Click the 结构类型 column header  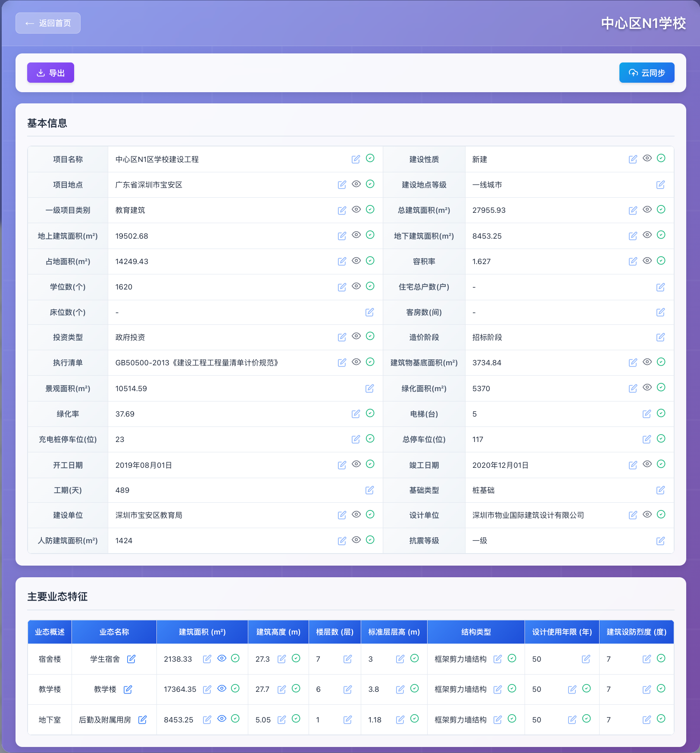476,632
